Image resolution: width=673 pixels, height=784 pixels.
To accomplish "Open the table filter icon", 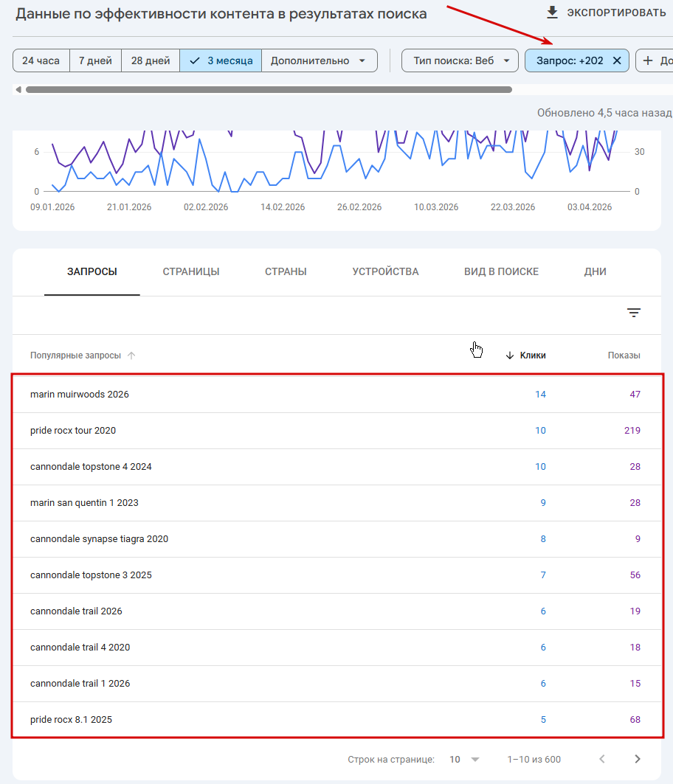I will 634,313.
